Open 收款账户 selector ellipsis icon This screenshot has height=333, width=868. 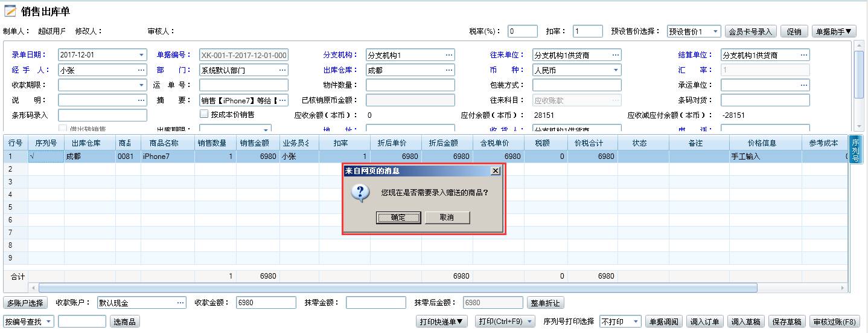tap(180, 303)
